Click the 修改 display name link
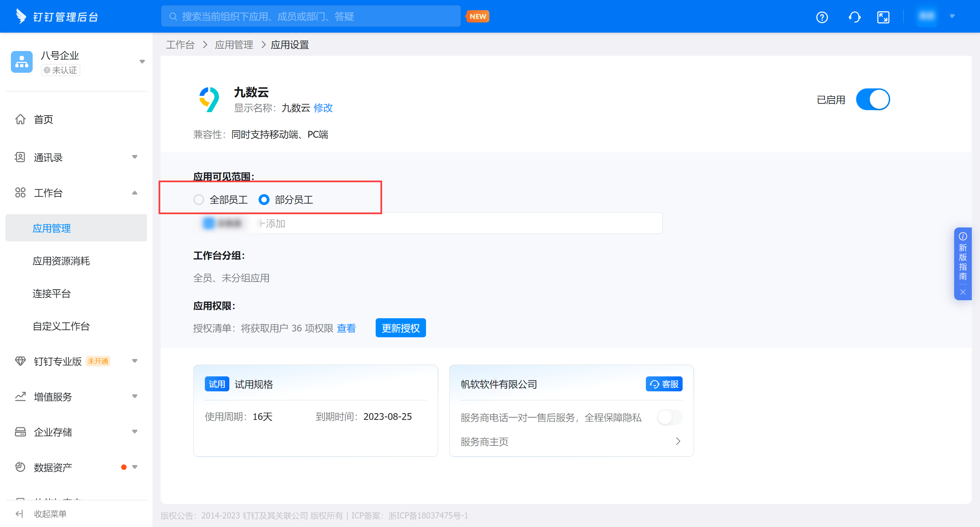 323,108
